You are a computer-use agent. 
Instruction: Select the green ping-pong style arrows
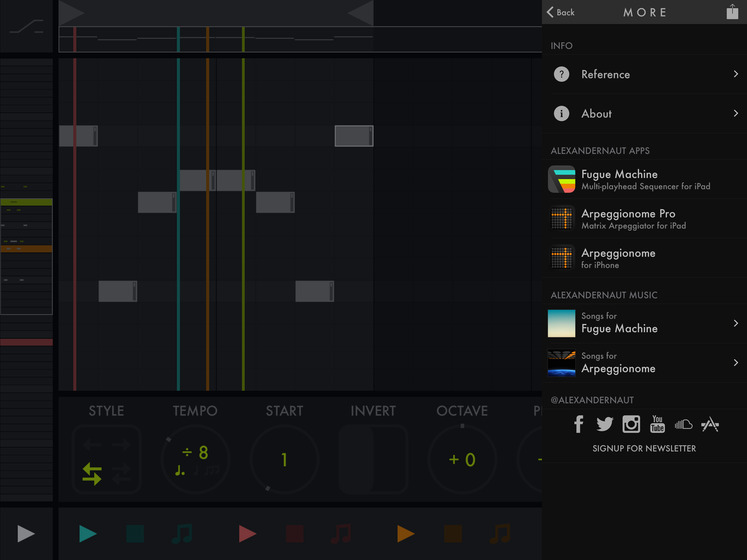coord(92,474)
